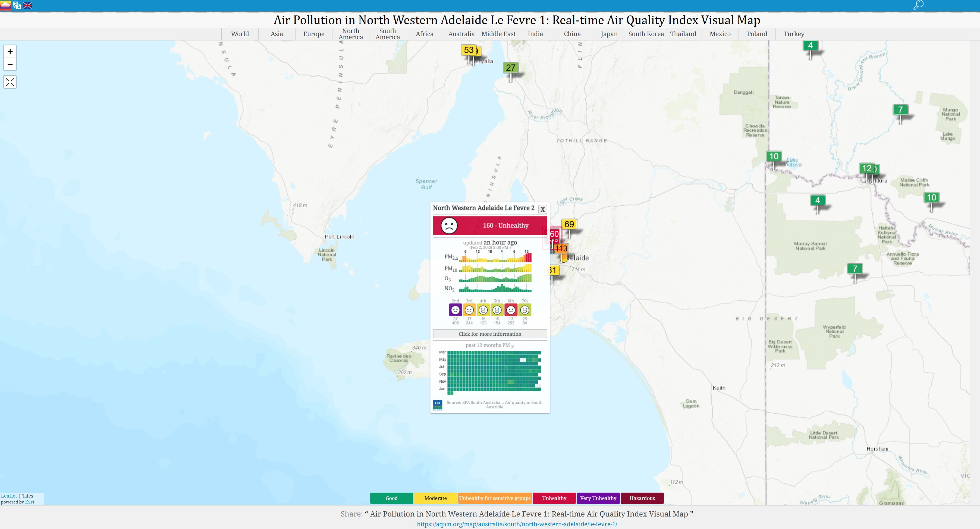The width and height of the screenshot is (980, 529).
Task: Click the 6th day forecast red face
Action: tap(511, 310)
